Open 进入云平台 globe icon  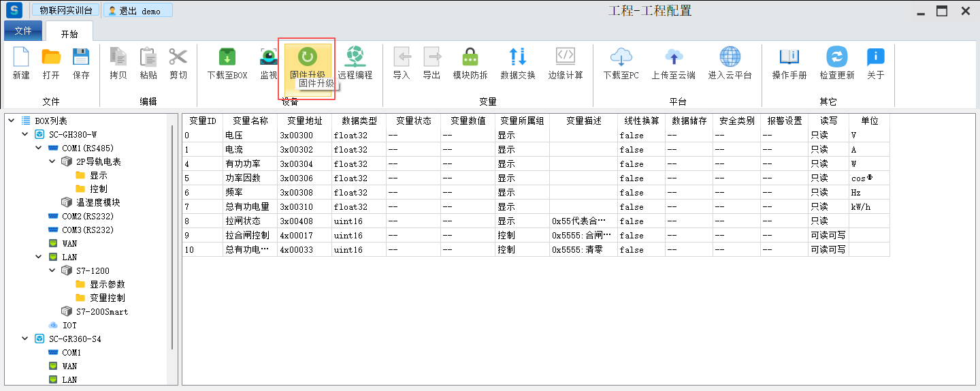click(730, 57)
